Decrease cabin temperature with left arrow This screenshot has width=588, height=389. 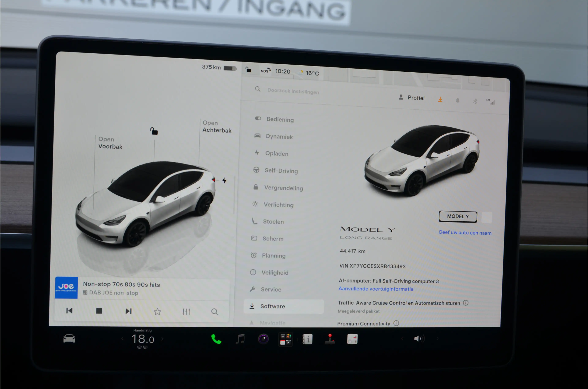point(122,339)
